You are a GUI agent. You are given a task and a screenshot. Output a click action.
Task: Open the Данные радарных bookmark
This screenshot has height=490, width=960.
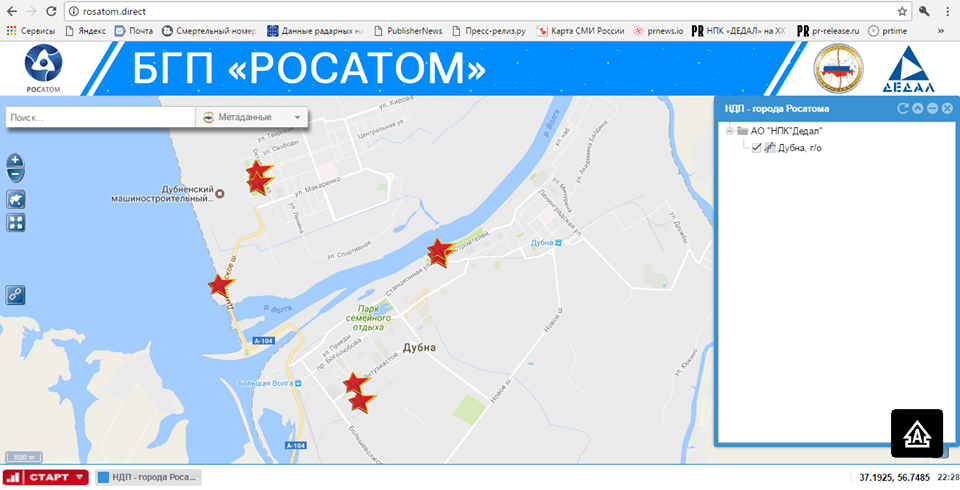click(316, 31)
